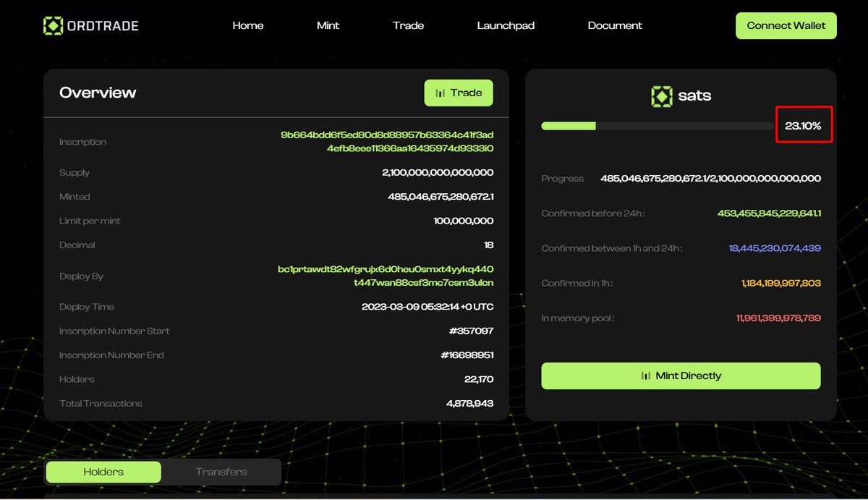Click the Progress fraction value
This screenshot has width=868, height=500.
[x=710, y=178]
